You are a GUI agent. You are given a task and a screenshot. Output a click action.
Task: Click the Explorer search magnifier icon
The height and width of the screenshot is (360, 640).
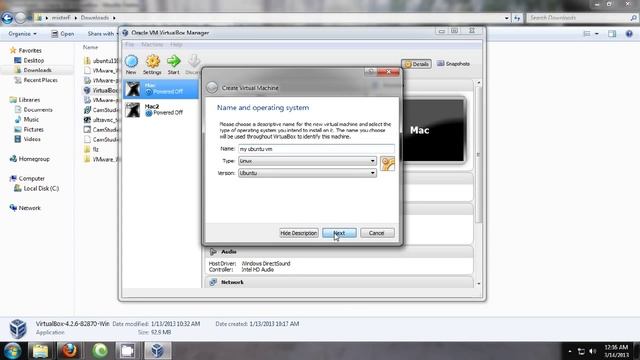point(633,18)
